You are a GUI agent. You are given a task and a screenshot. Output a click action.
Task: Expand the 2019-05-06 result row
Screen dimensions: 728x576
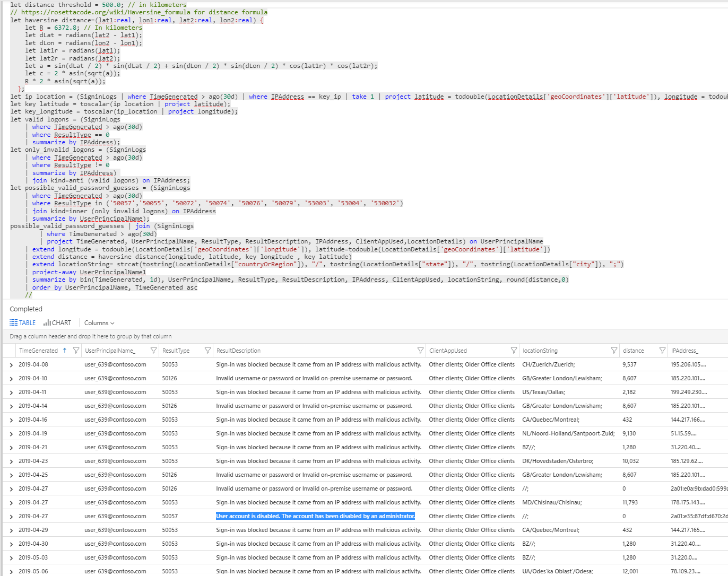click(11, 572)
